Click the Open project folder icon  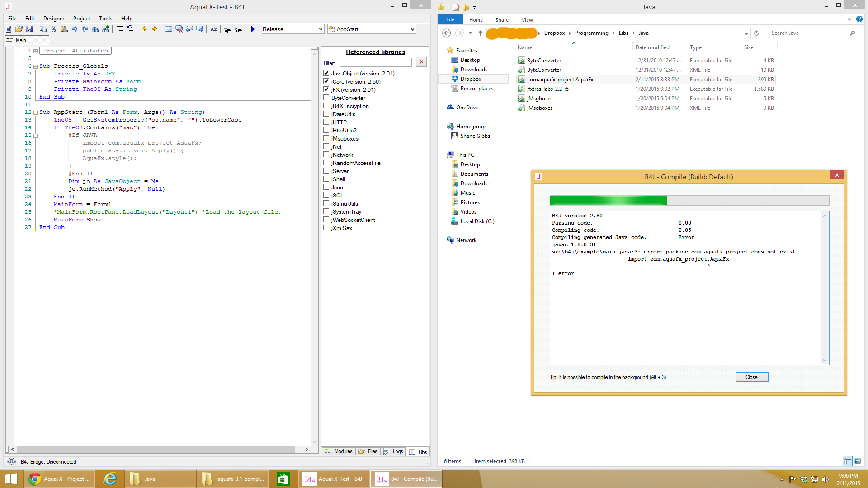[x=19, y=29]
